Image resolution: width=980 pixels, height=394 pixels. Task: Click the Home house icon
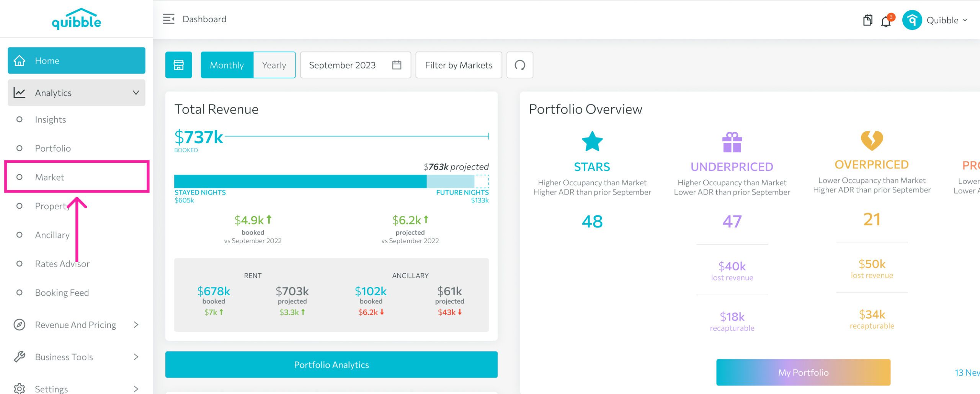click(20, 60)
